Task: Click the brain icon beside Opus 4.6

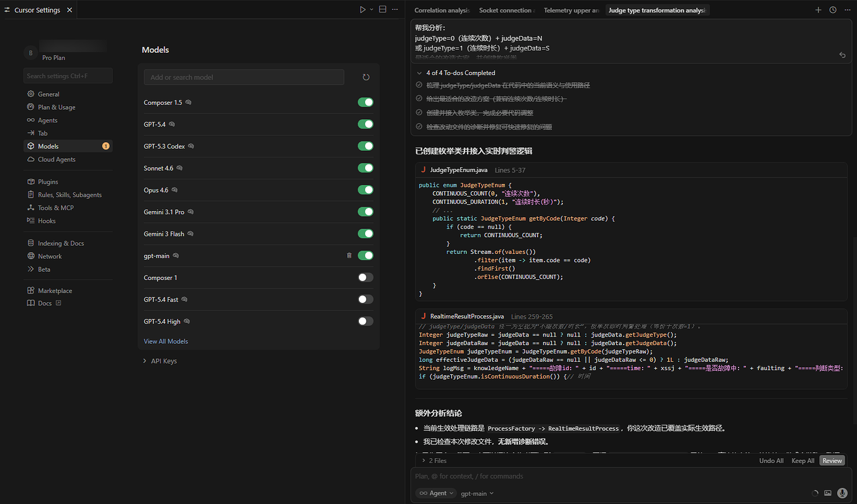Action: (x=175, y=190)
